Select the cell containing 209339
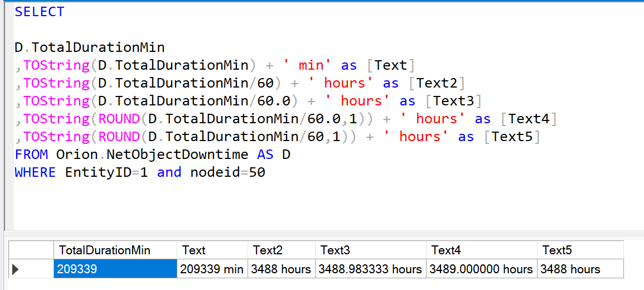The height and width of the screenshot is (290, 644). [115, 269]
